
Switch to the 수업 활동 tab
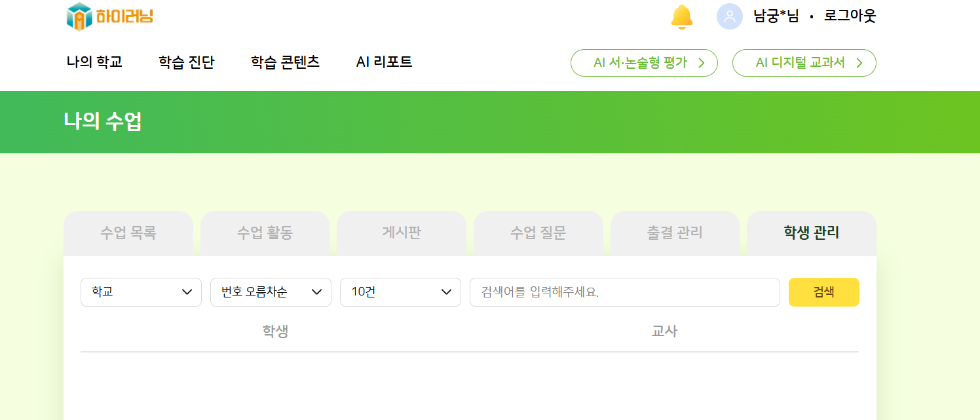265,233
